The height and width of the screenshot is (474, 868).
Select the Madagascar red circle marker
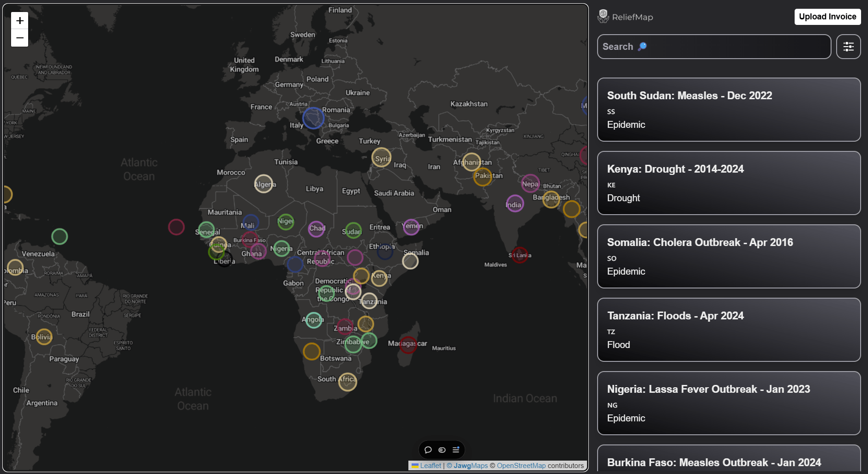point(408,344)
